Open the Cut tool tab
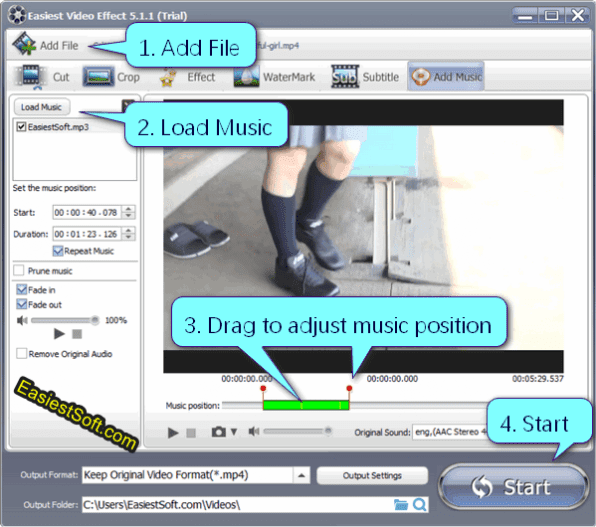The width and height of the screenshot is (596, 527). click(43, 77)
